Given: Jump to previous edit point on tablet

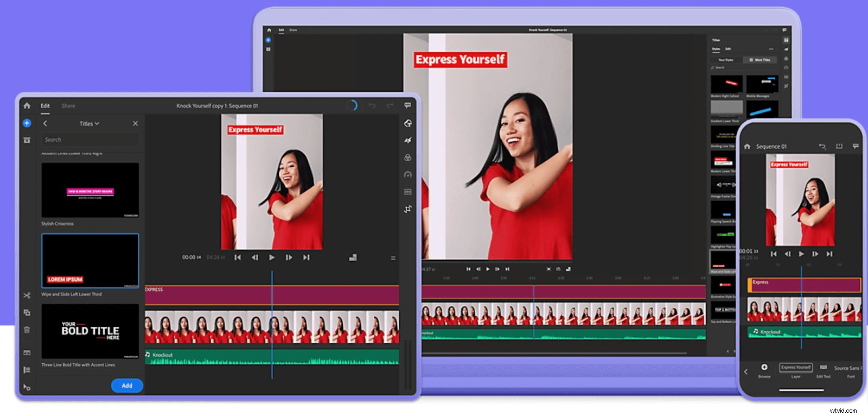Looking at the screenshot, I should [238, 257].
